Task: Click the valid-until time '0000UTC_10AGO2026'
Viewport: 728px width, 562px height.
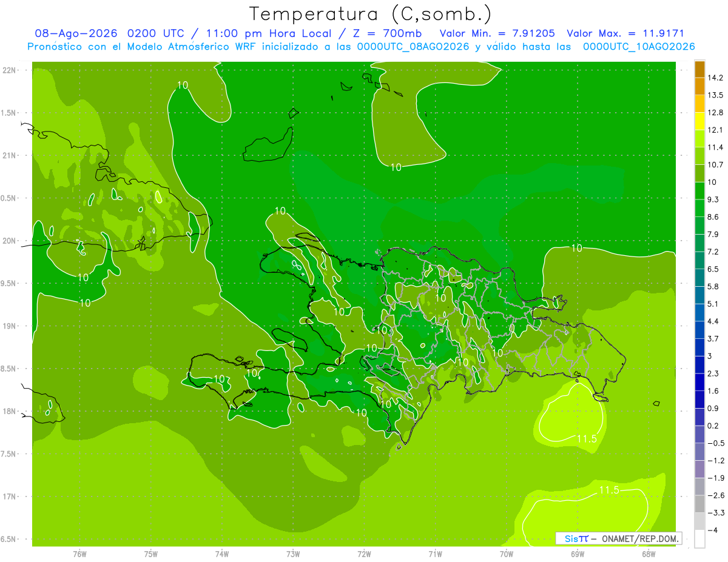Action: coord(639,47)
